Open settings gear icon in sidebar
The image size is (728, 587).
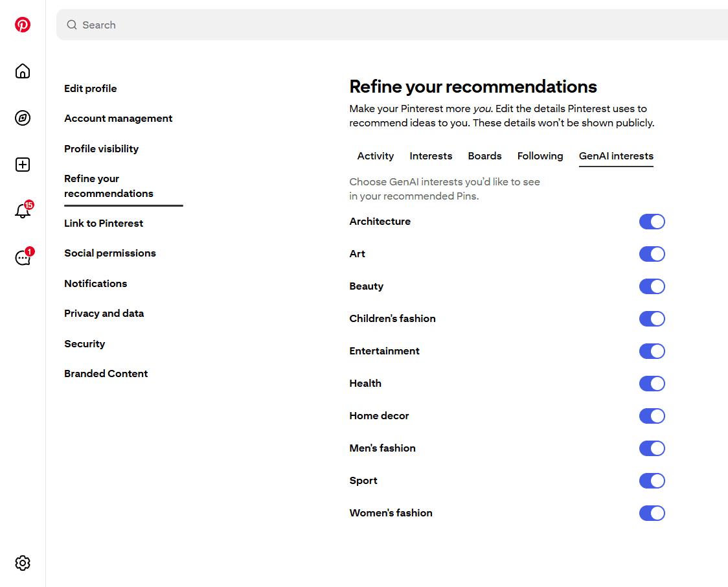click(22, 563)
